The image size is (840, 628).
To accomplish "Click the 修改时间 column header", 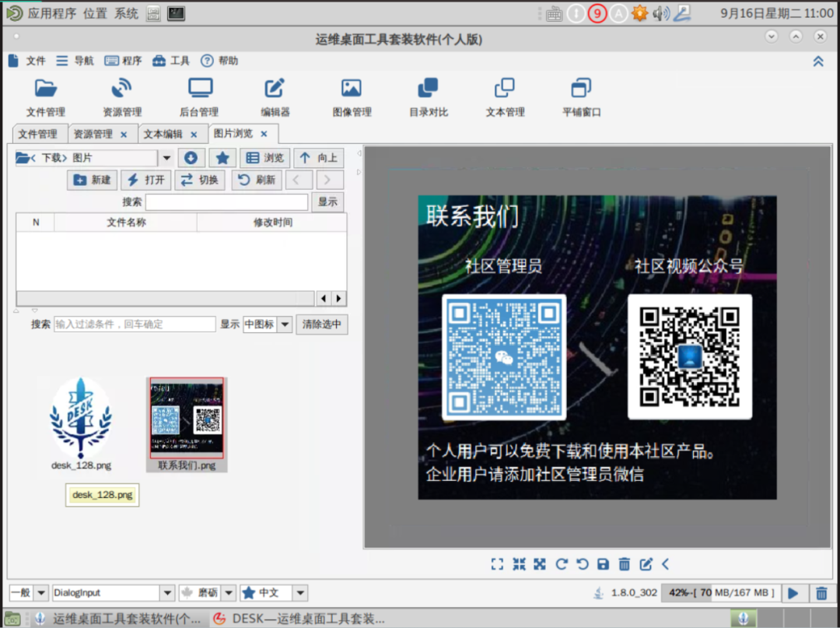I will click(272, 223).
